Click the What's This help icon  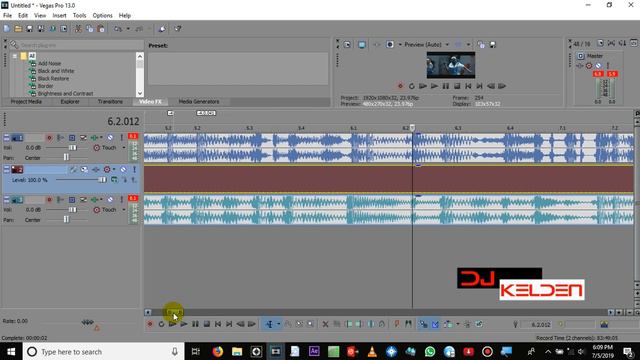178,29
